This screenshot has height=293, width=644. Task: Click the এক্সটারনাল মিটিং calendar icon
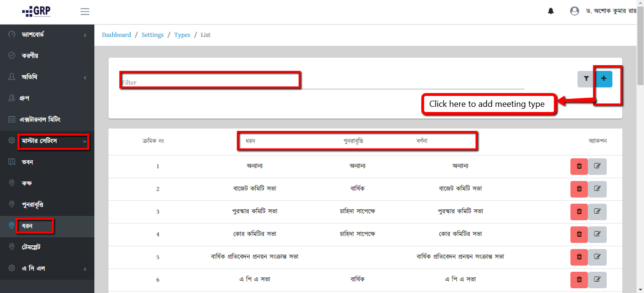click(12, 119)
